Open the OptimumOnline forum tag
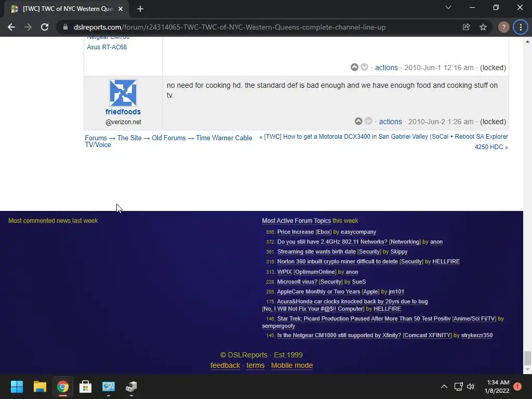The image size is (532, 399). (315, 272)
